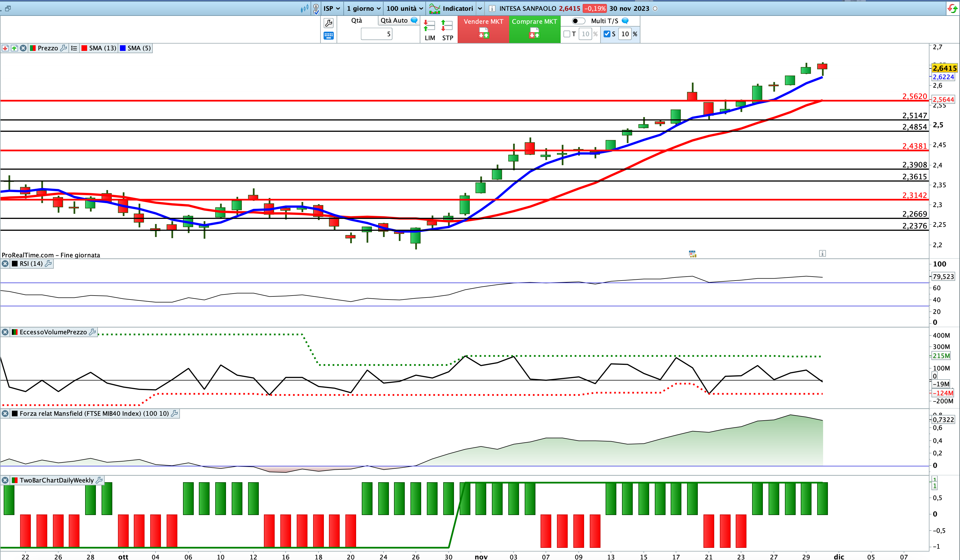This screenshot has width=960, height=560.
Task: Click the S percentage field showing 10
Action: [625, 34]
